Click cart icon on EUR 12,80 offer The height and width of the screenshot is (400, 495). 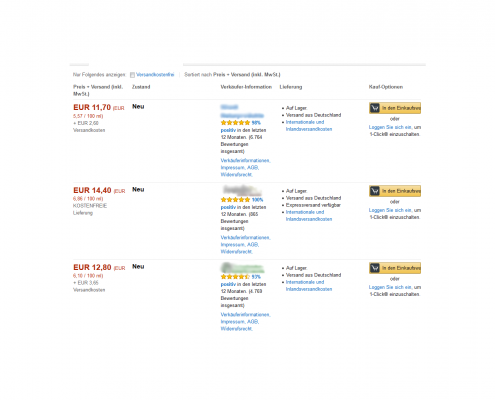point(375,268)
